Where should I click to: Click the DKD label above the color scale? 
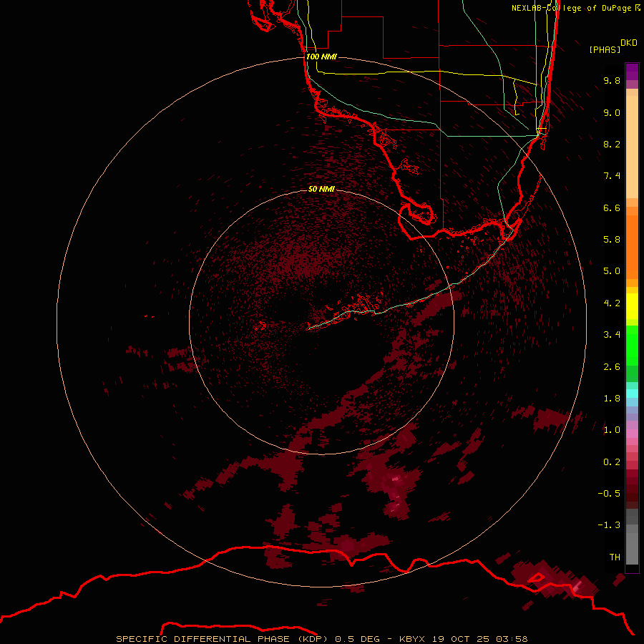click(x=628, y=43)
